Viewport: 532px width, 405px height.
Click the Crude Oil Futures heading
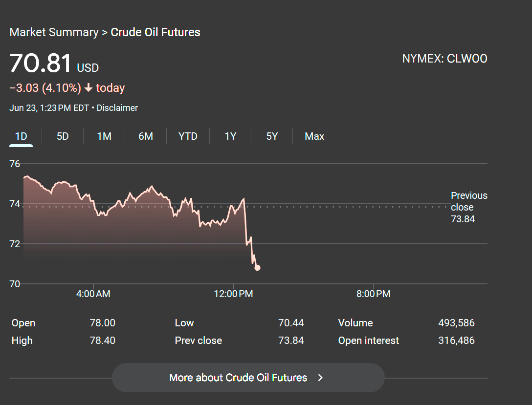155,32
